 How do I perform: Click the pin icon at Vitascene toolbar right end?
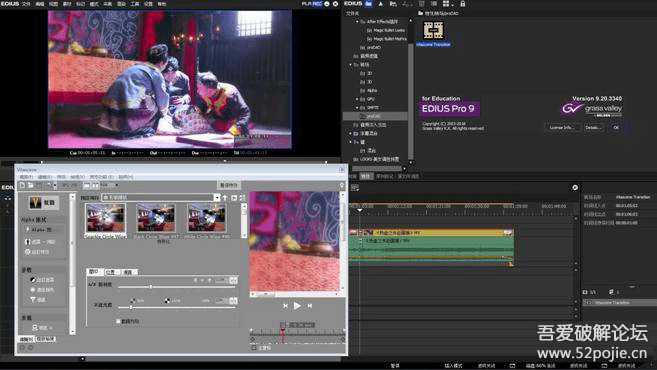pos(342,185)
